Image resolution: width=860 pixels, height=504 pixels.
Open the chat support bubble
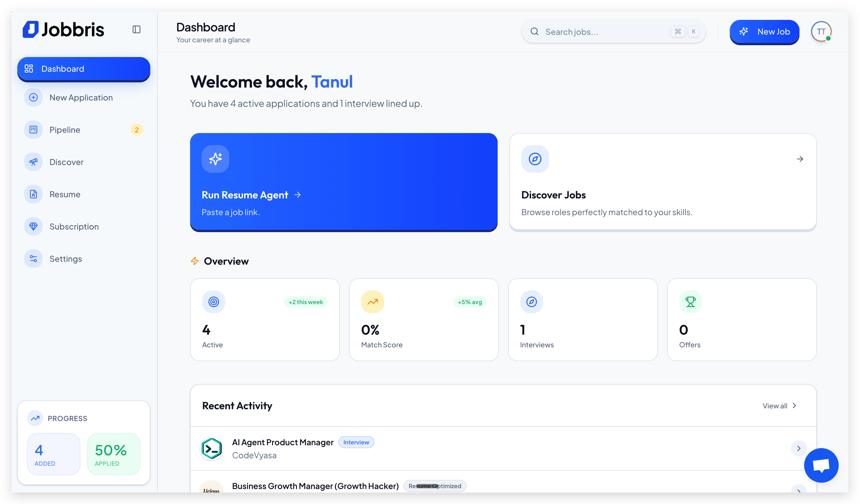pyautogui.click(x=821, y=465)
